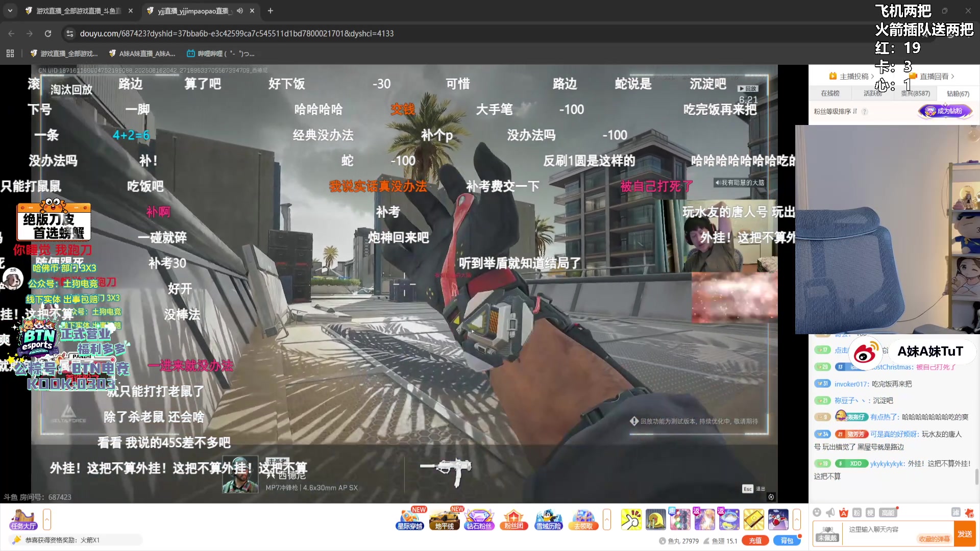
Task: Open a new browser tab
Action: (271, 11)
